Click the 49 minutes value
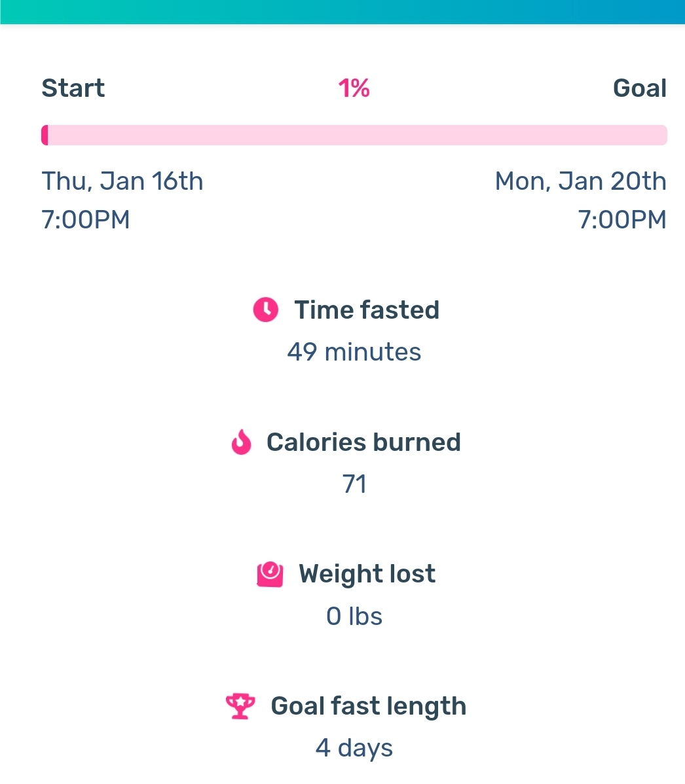 click(x=354, y=352)
